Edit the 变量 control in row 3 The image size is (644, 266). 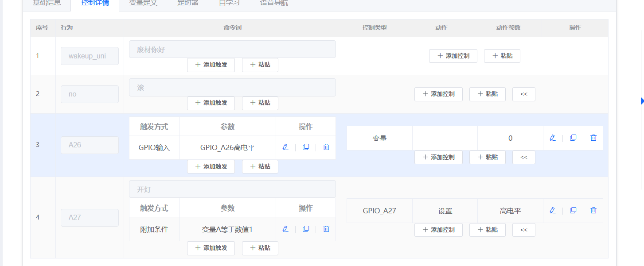552,138
